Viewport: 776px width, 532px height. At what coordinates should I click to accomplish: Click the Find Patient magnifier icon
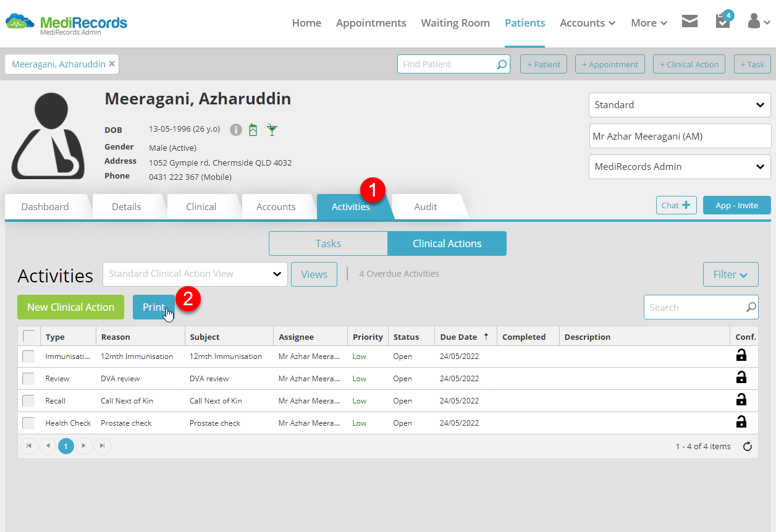(x=502, y=64)
